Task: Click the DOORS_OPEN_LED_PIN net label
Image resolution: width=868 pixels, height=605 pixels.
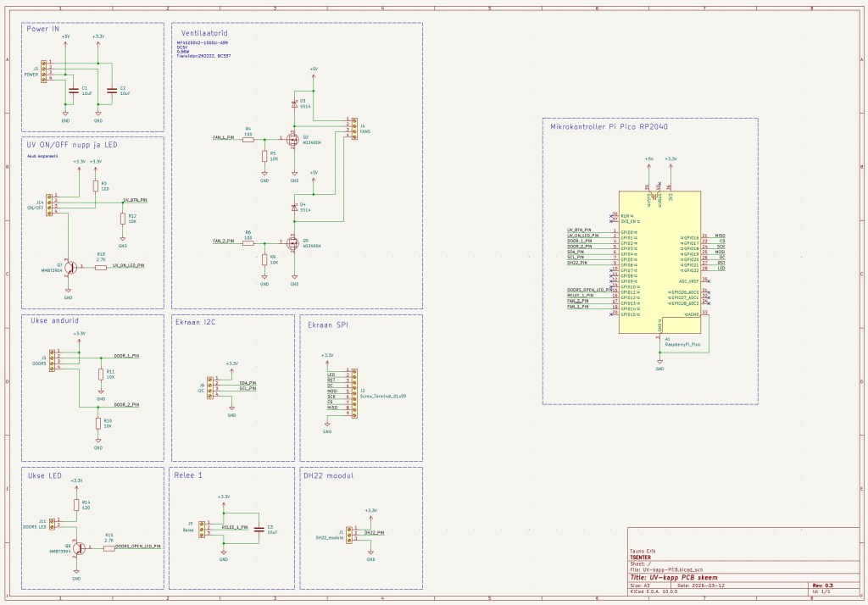Action: click(137, 547)
